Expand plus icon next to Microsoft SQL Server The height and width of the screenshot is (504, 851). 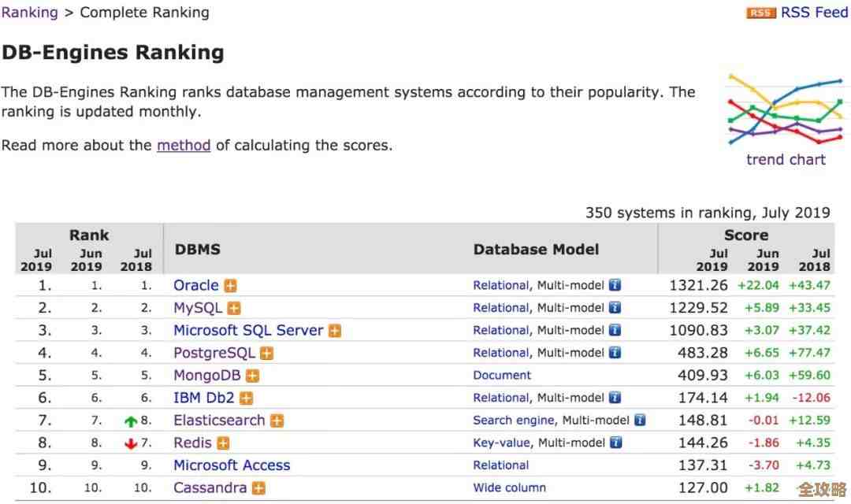point(335,331)
